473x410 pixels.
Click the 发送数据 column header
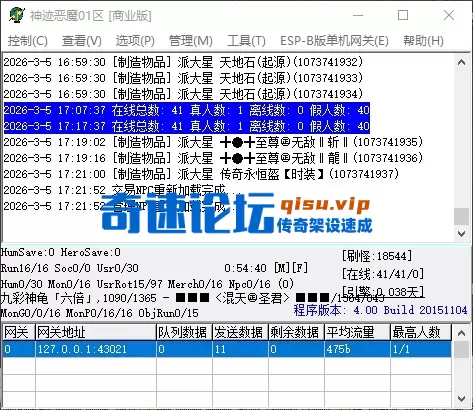240,332
